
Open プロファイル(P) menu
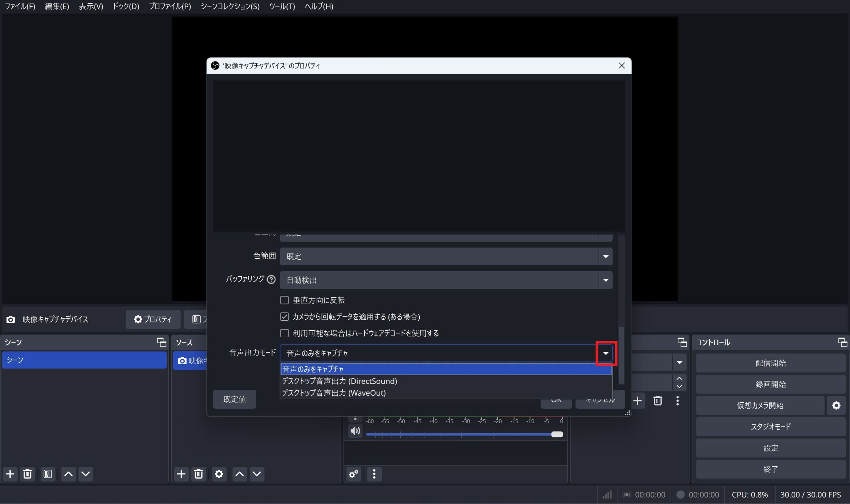pyautogui.click(x=170, y=6)
